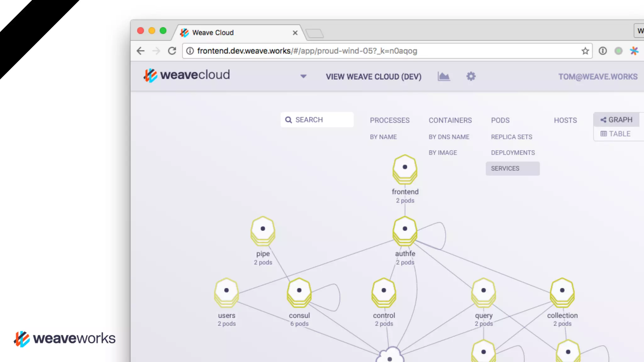Click the settings gear icon in header

click(x=471, y=76)
